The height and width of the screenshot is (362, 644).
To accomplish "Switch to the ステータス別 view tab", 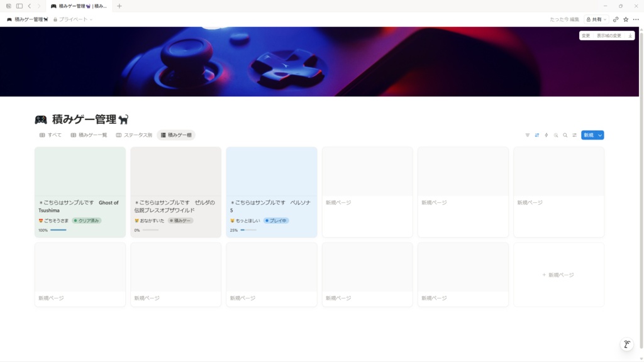I will tap(134, 135).
